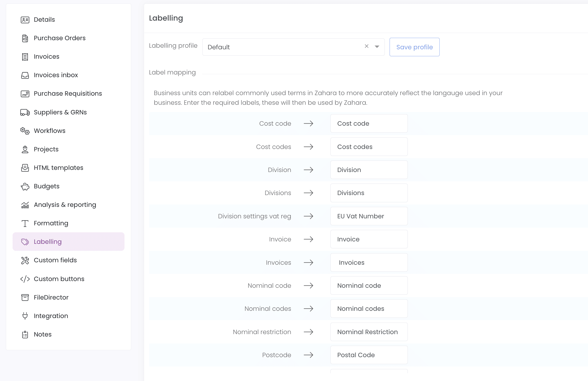Open the Custom buttons code icon
Viewport: 588px width, 381px height.
(25, 279)
